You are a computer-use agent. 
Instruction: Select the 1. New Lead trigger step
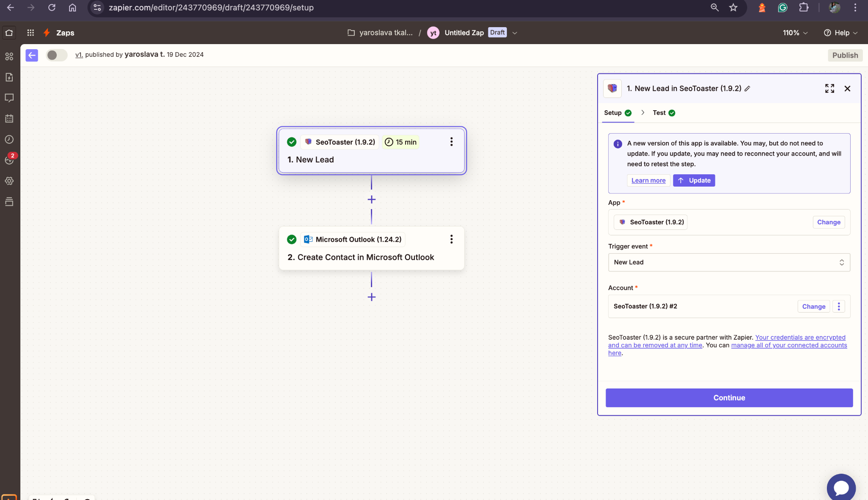(x=371, y=151)
